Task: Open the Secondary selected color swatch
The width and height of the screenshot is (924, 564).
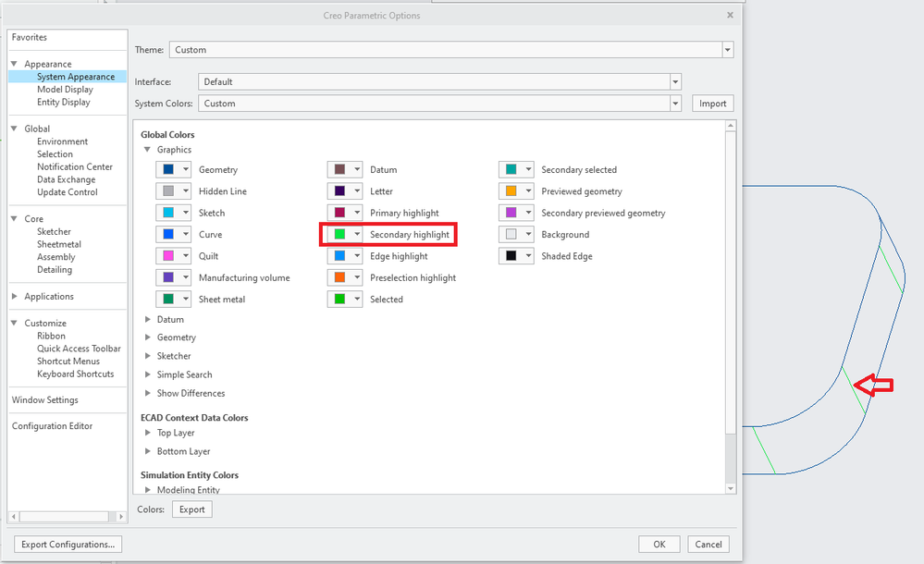Action: point(516,170)
